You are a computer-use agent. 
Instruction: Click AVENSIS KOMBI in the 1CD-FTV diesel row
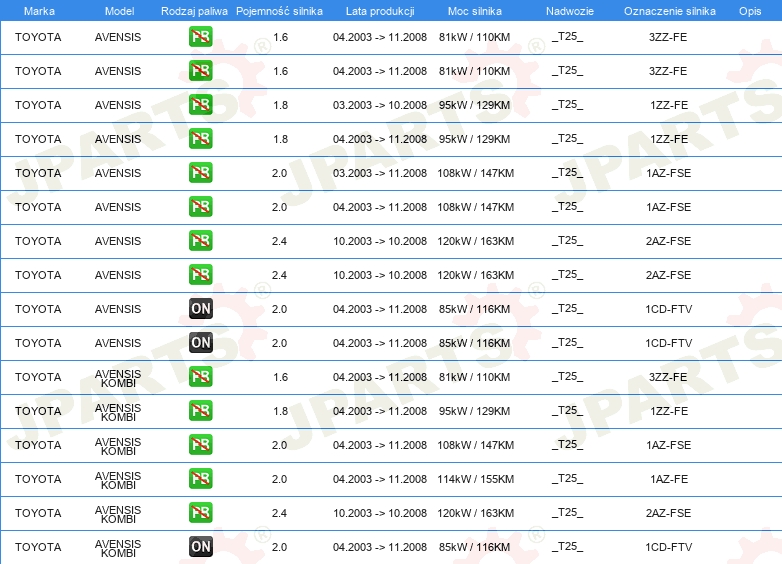(118, 548)
